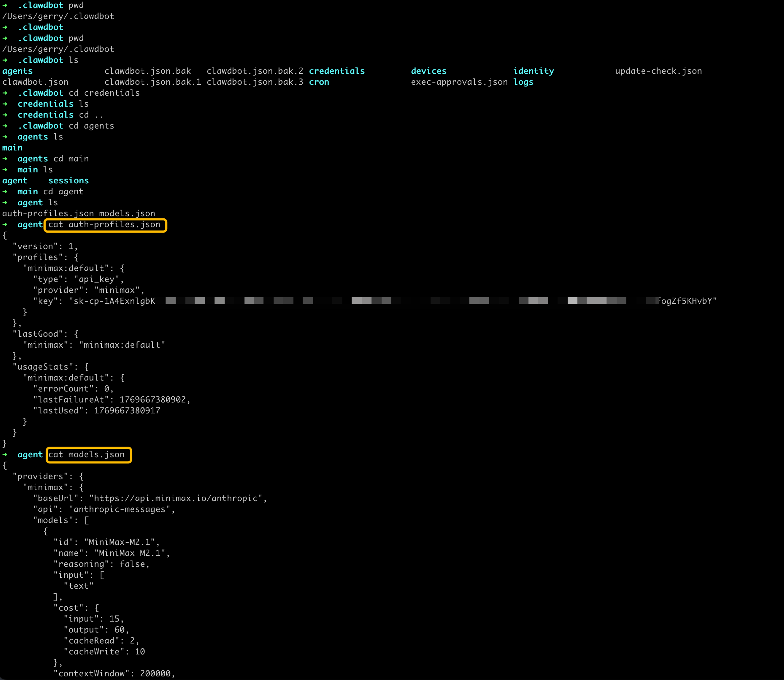Click the logs directory name
784x680 pixels.
(523, 82)
